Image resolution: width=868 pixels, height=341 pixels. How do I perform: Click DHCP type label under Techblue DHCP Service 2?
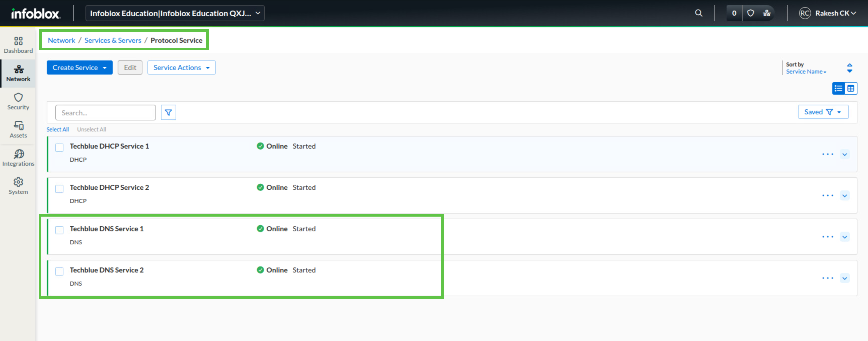pyautogui.click(x=78, y=201)
